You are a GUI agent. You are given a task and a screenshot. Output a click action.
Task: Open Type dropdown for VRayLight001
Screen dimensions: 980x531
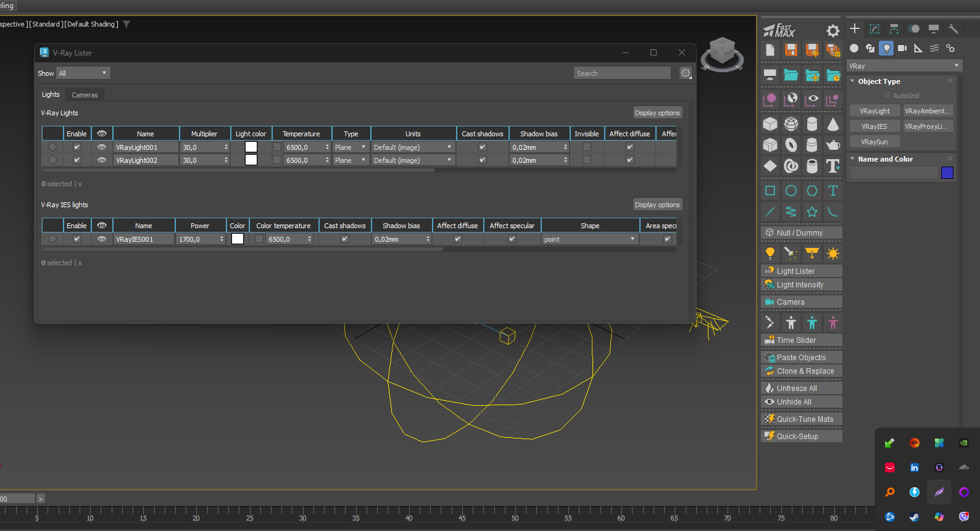coord(351,147)
